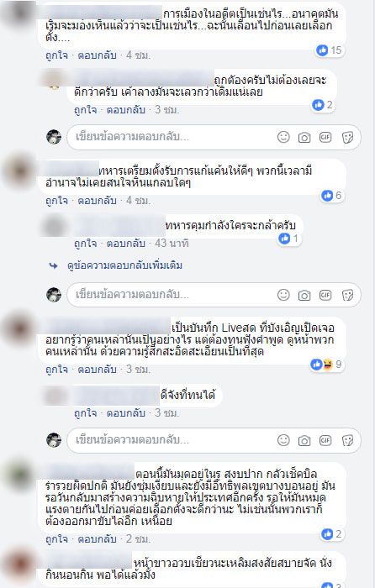The image size is (375, 588).
Task: Focus the third reply text box
Action: coord(214,440)
